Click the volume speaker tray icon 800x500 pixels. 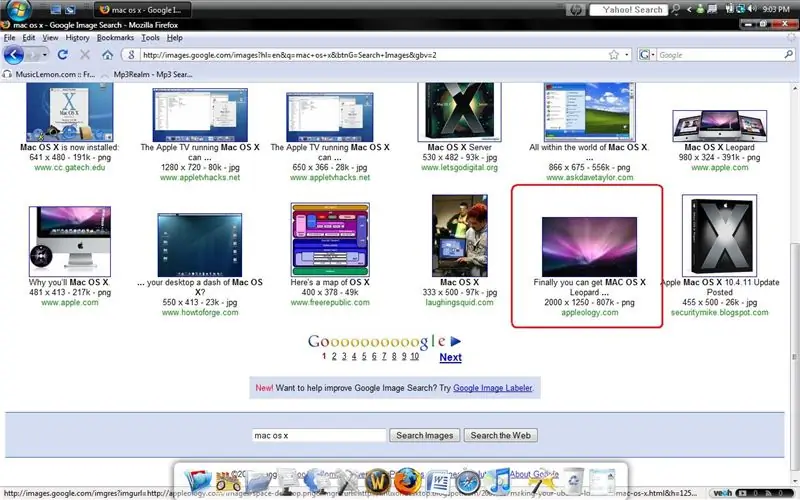click(753, 9)
